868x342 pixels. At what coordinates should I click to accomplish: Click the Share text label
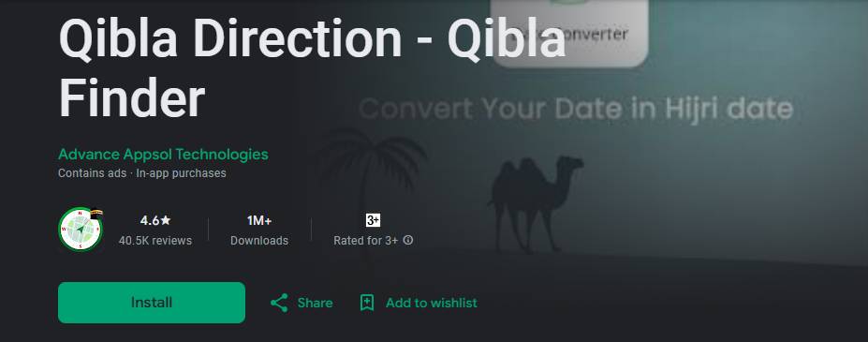[315, 303]
